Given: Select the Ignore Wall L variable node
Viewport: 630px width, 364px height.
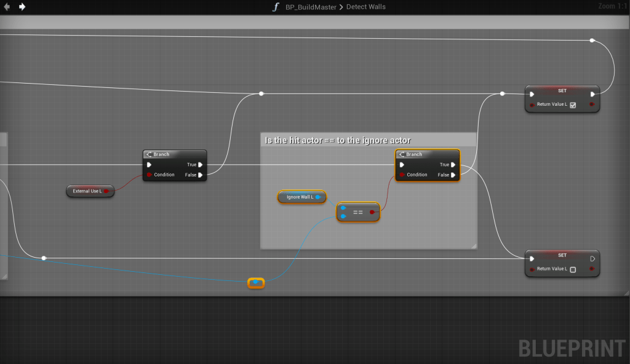Looking at the screenshot, I should coord(301,197).
